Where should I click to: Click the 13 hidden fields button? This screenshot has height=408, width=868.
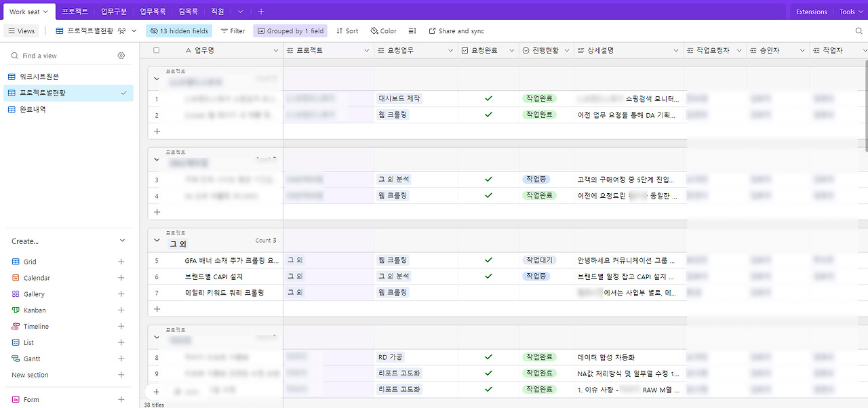[178, 30]
